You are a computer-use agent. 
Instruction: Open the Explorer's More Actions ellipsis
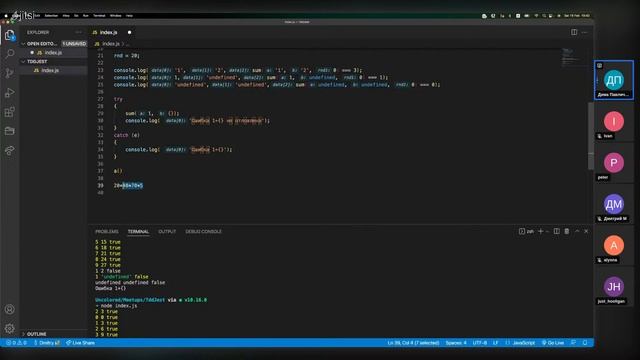coord(78,32)
